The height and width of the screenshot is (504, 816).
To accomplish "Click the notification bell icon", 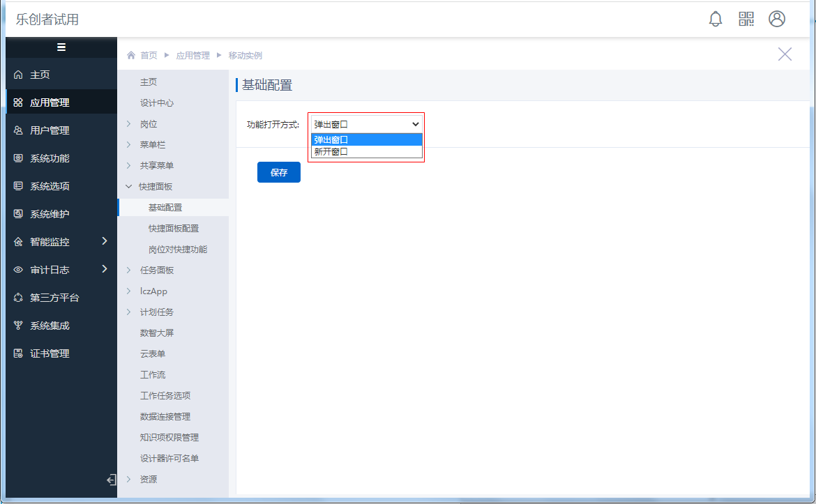I will [x=715, y=19].
